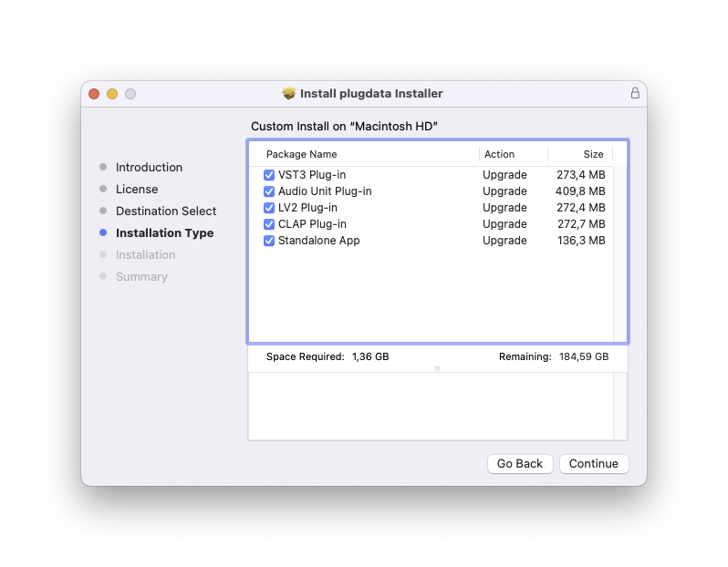Click the split divider handle dot
Image resolution: width=728 pixels, height=567 pixels.
pos(437,368)
